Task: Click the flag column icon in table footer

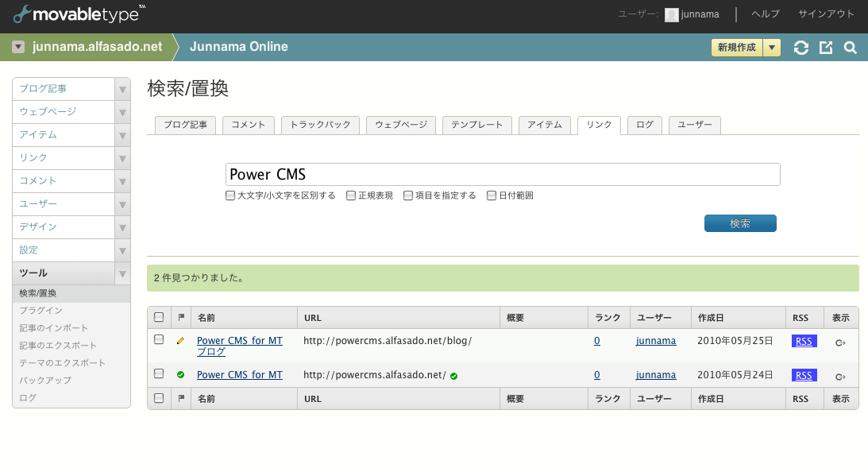Action: click(x=181, y=398)
